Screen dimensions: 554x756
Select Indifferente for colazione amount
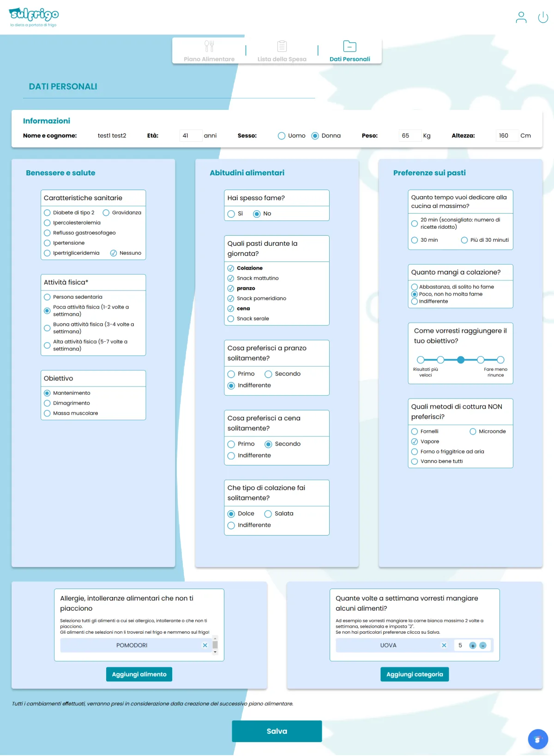tap(415, 302)
